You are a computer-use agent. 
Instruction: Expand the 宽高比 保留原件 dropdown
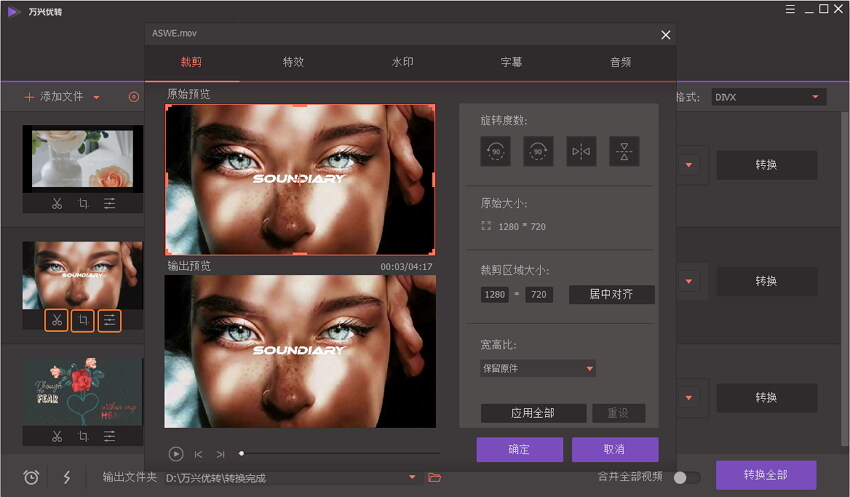pyautogui.click(x=538, y=368)
